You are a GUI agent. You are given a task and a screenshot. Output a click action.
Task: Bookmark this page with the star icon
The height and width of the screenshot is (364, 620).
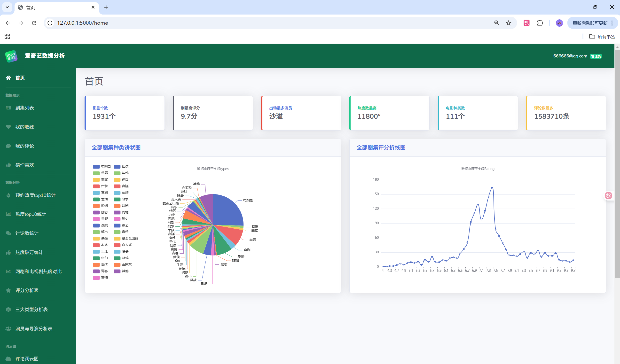coord(508,23)
